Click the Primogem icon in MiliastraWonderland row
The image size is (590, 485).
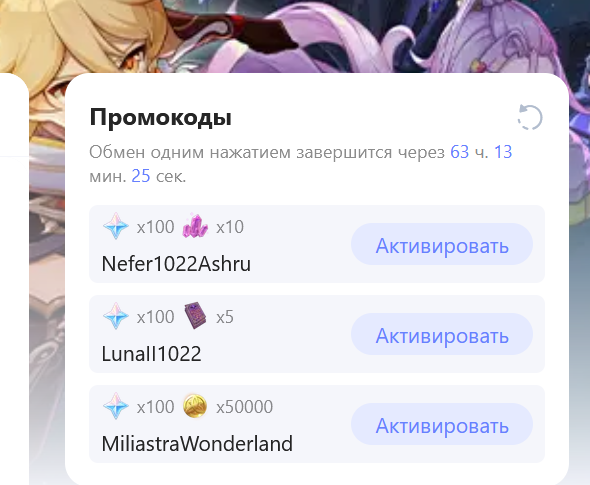point(116,406)
